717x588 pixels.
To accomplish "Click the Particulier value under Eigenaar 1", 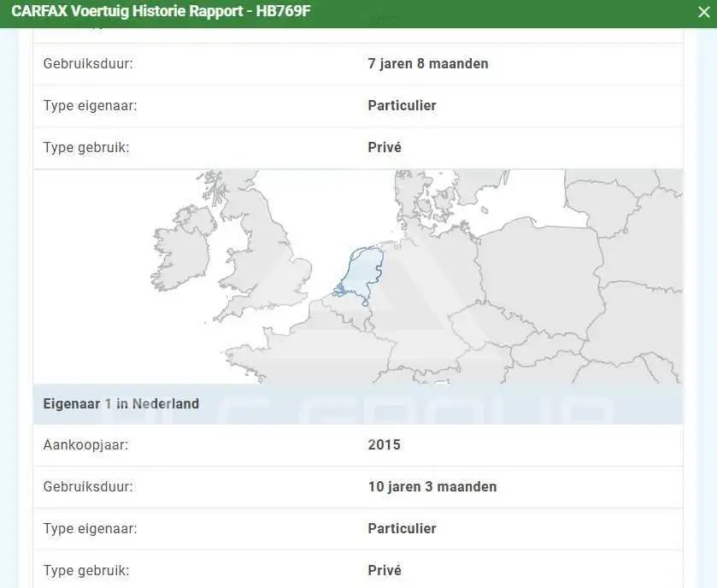I will 402,528.
